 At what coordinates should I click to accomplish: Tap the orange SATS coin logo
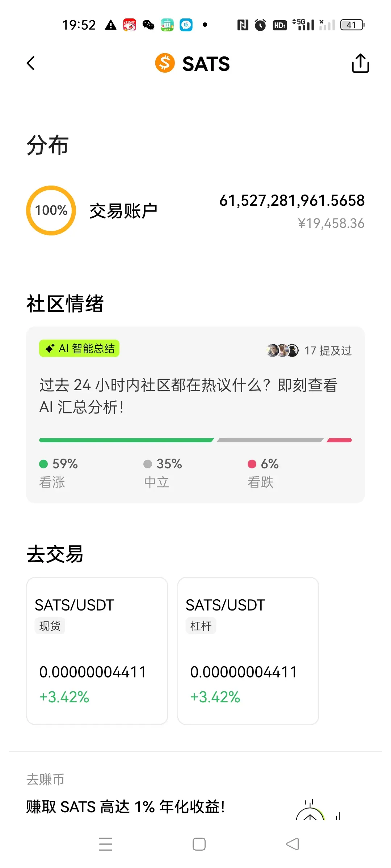[165, 63]
